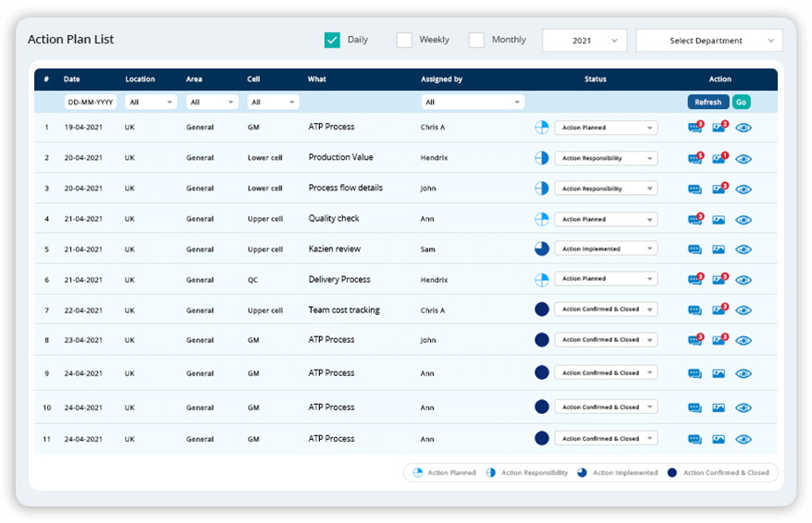Open the Assigned by filter dropdown

point(473,103)
